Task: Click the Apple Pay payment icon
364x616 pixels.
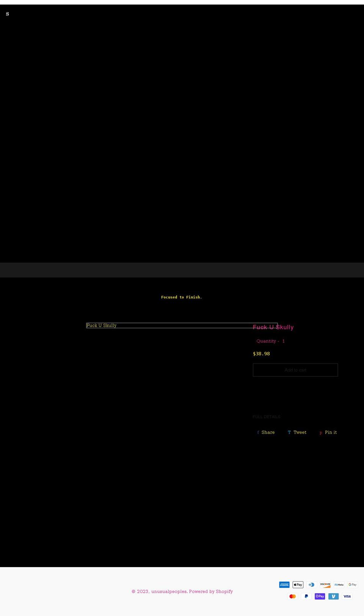Action: 298,585
